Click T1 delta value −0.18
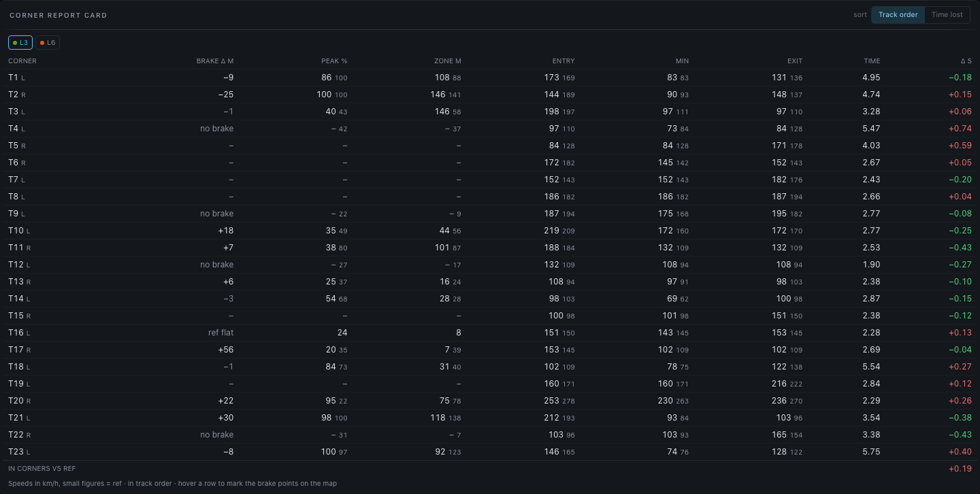 tap(960, 78)
